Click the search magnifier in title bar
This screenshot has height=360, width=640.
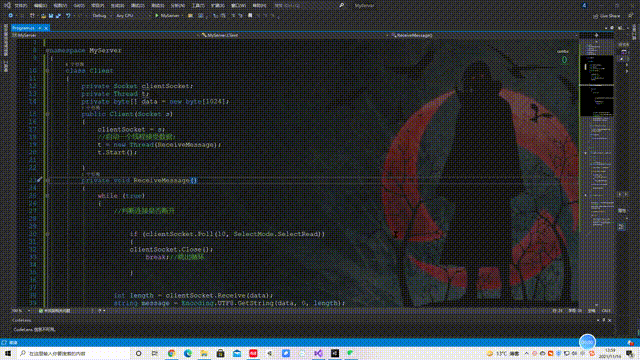coord(342,5)
